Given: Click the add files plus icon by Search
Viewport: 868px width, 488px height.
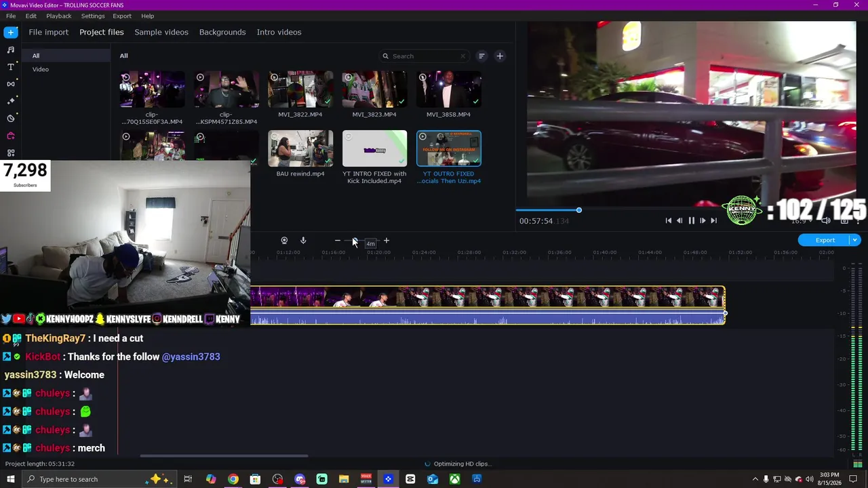Looking at the screenshot, I should tap(500, 56).
